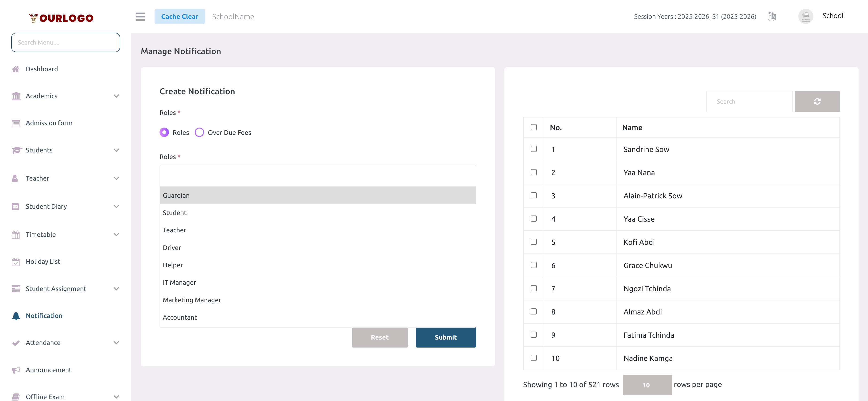Screen dimensions: 868x401
Task: Open the Dashboard from the sidebar
Action: [x=42, y=69]
